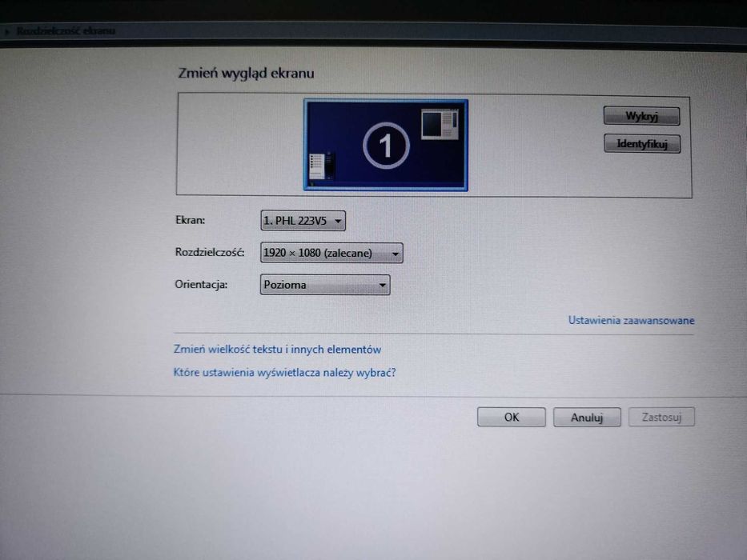Click the Rozdzielczość: label
The image size is (747, 560).
click(x=210, y=252)
